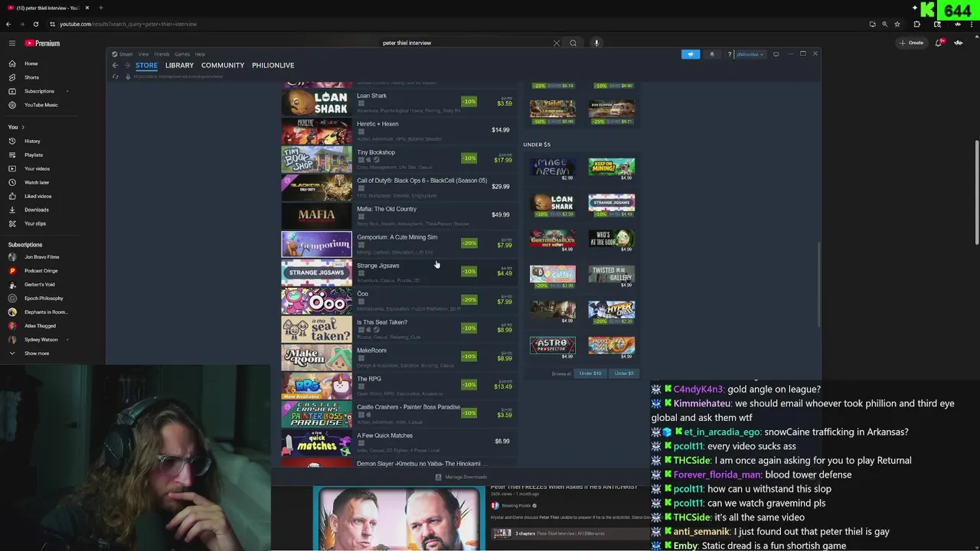
Task: Reload the YouTube page in Chrome
Action: (35, 24)
